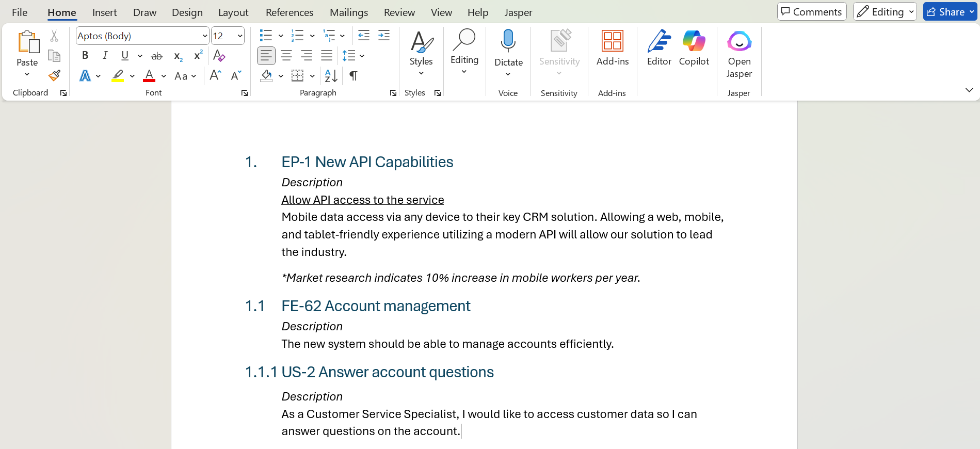Toggle italic formatting

pos(105,56)
